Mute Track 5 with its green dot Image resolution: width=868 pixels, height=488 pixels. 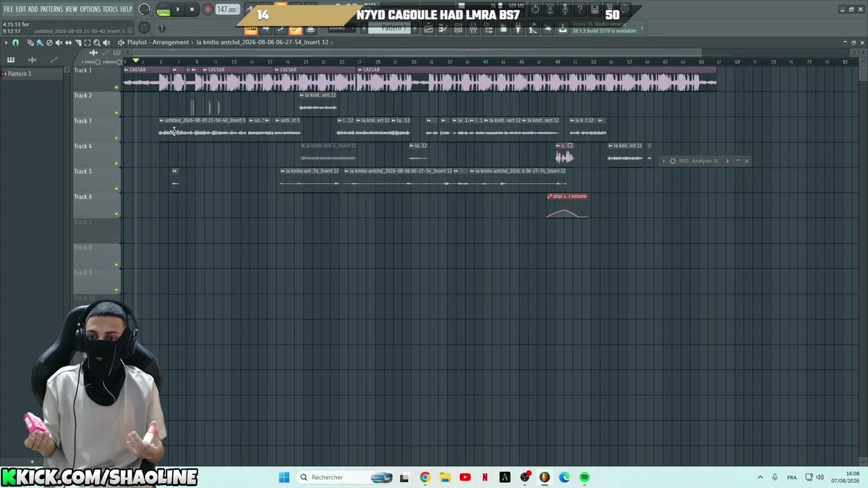pos(117,188)
